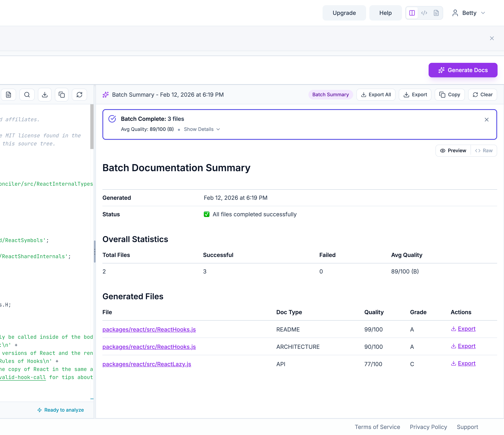Image resolution: width=504 pixels, height=435 pixels.
Task: Export the ReactHooks.js README documentation
Action: click(463, 329)
